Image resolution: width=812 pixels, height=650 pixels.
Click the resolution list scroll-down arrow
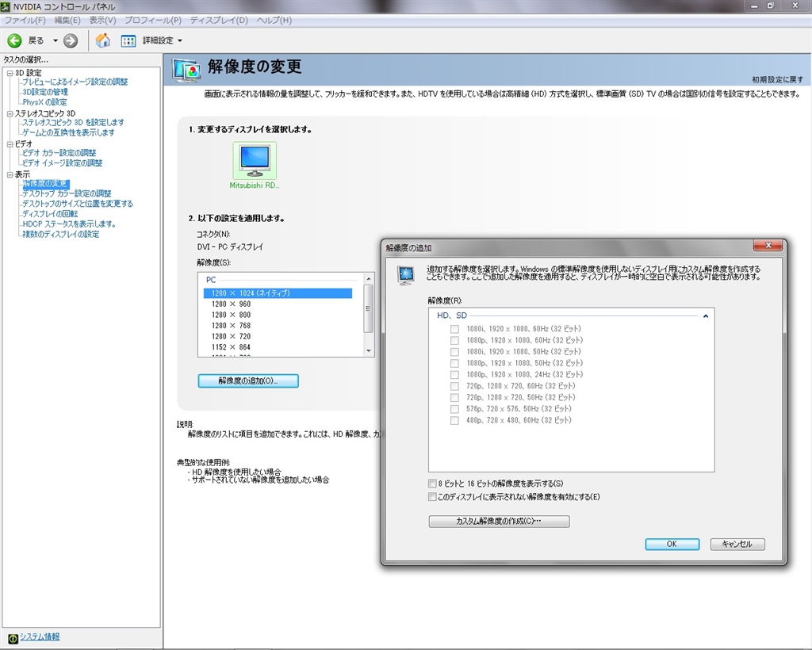(x=368, y=351)
